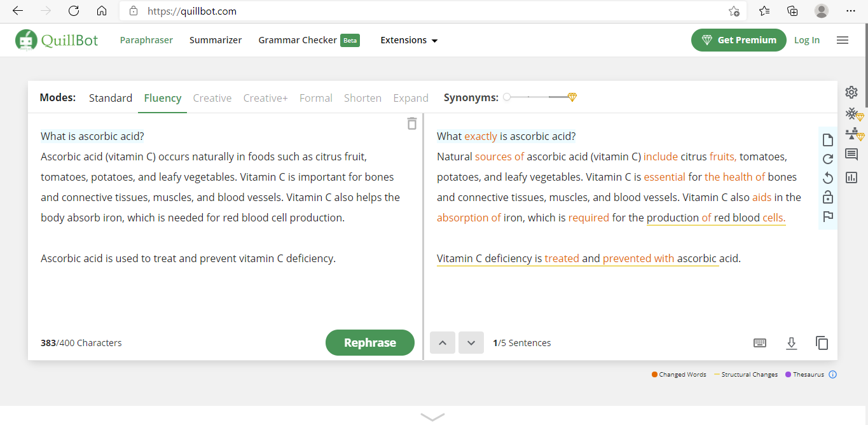Screen dimensions: 868x425
Task: Open the Summarizer page
Action: point(216,40)
